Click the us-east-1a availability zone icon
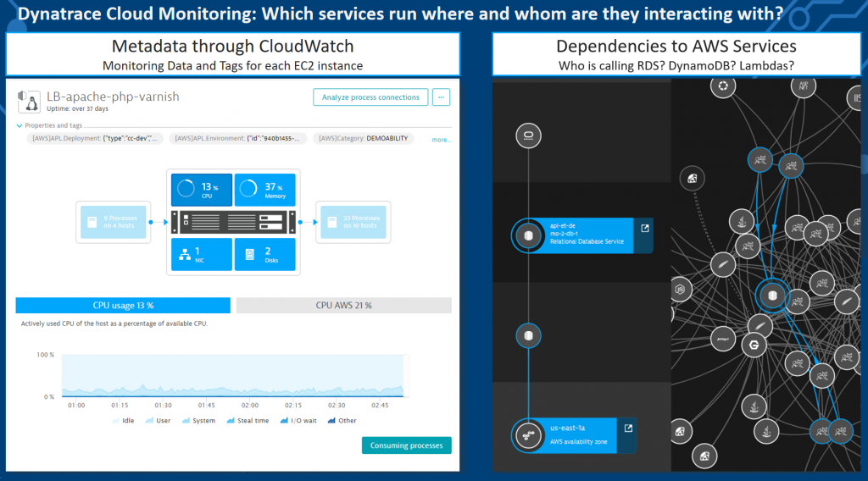This screenshot has height=481, width=868. 528,435
